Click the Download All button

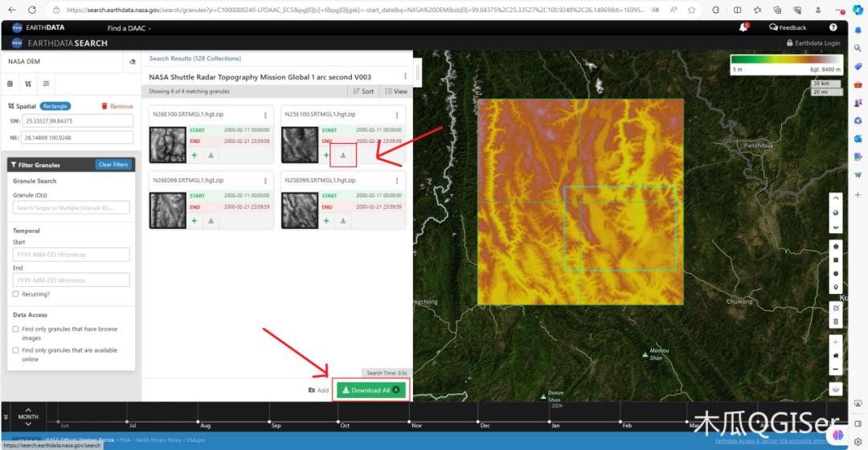(x=371, y=391)
